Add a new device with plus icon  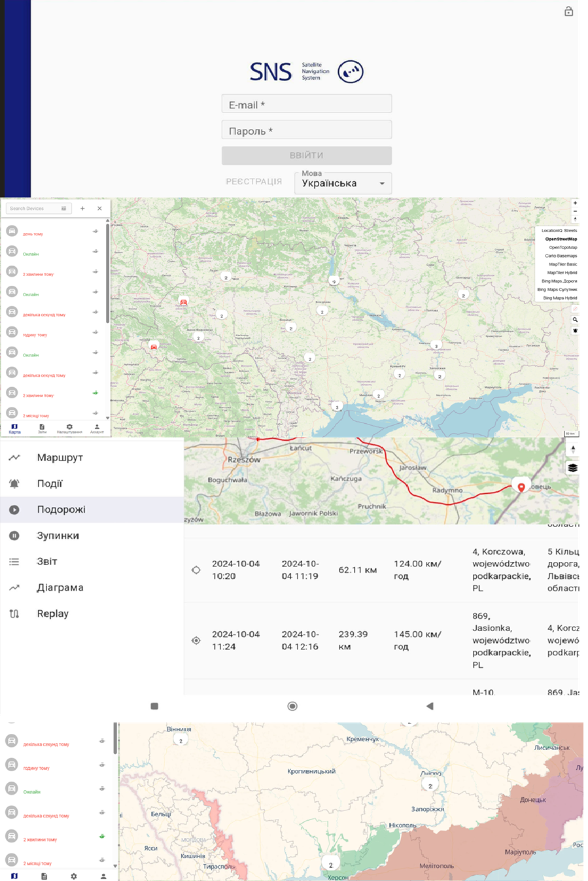click(82, 209)
